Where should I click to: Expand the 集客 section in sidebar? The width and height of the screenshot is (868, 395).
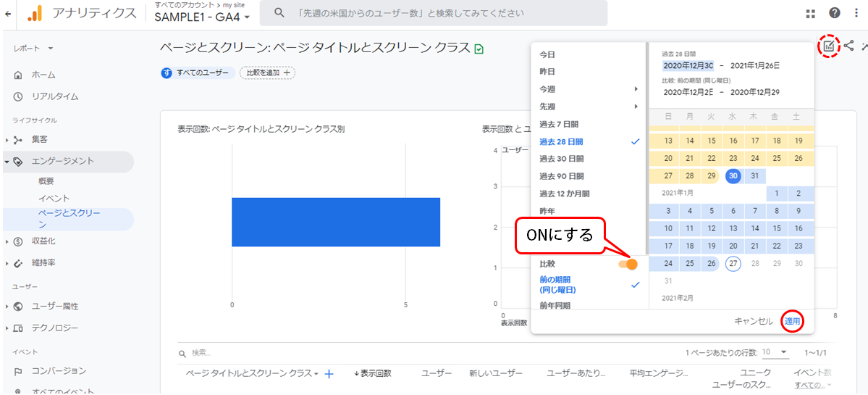click(x=7, y=140)
